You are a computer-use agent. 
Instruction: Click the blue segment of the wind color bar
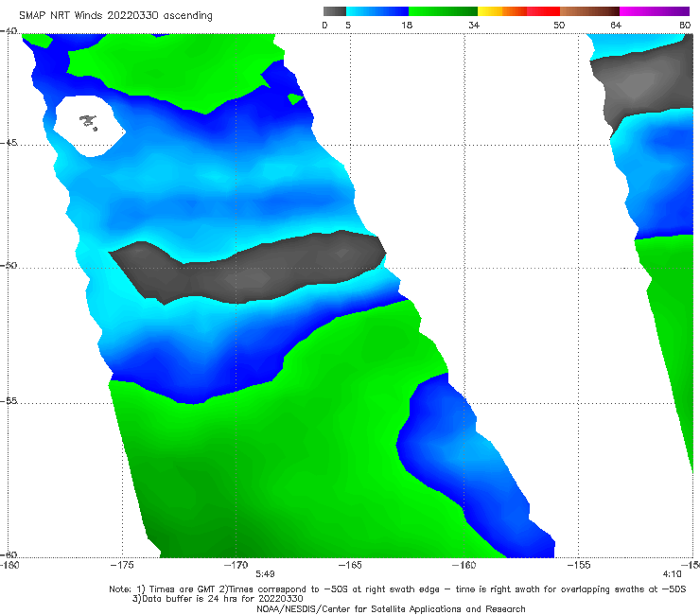(377, 11)
